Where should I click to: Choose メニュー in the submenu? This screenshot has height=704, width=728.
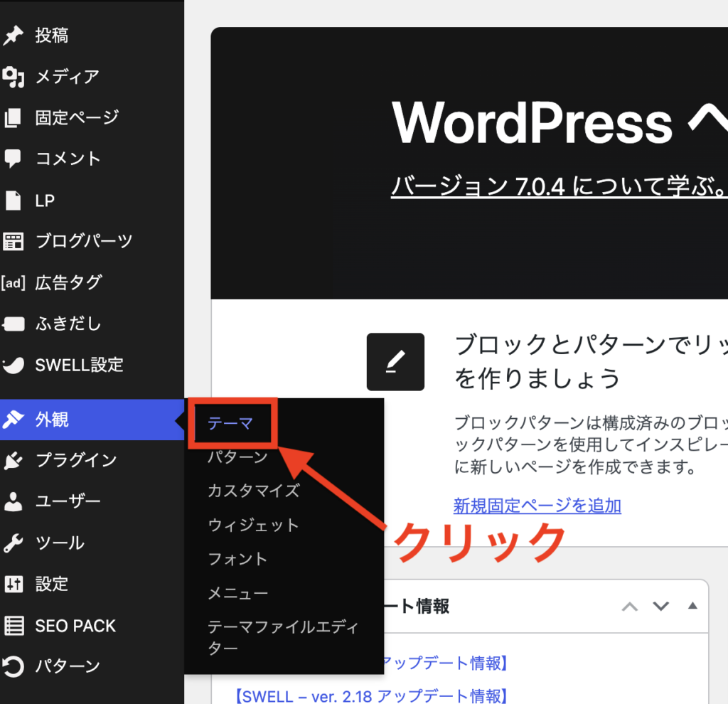tap(237, 594)
